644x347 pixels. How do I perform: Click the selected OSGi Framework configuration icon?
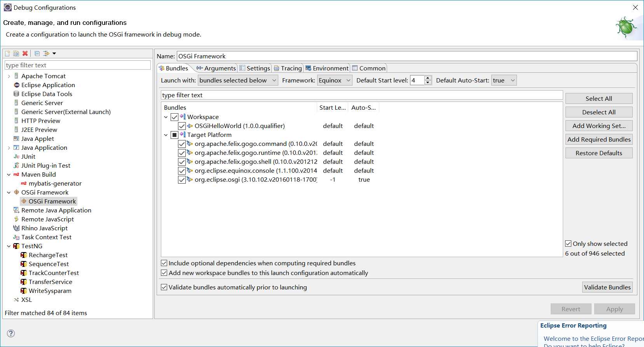click(x=24, y=201)
